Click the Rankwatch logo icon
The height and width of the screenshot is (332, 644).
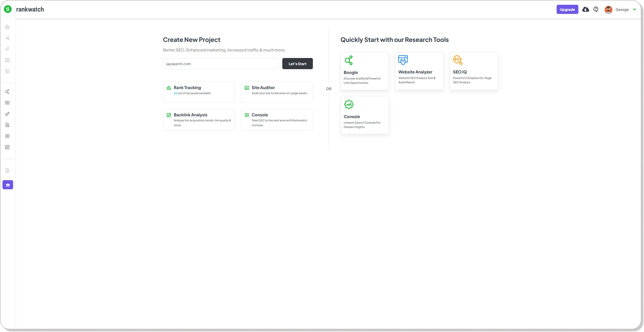pyautogui.click(x=8, y=9)
